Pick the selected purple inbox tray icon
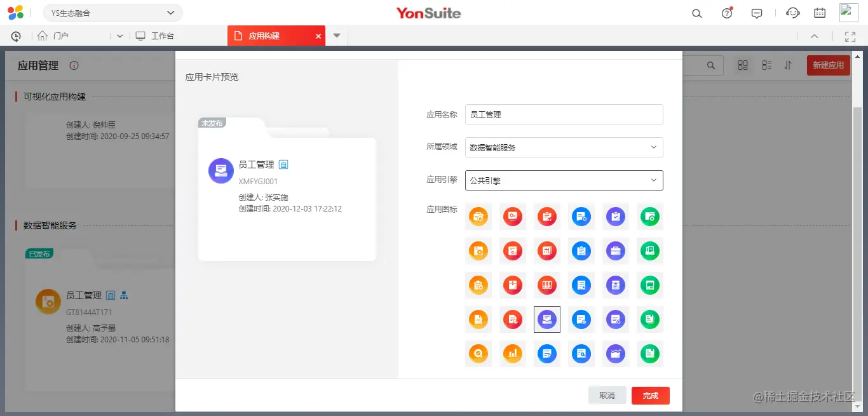 [547, 319]
